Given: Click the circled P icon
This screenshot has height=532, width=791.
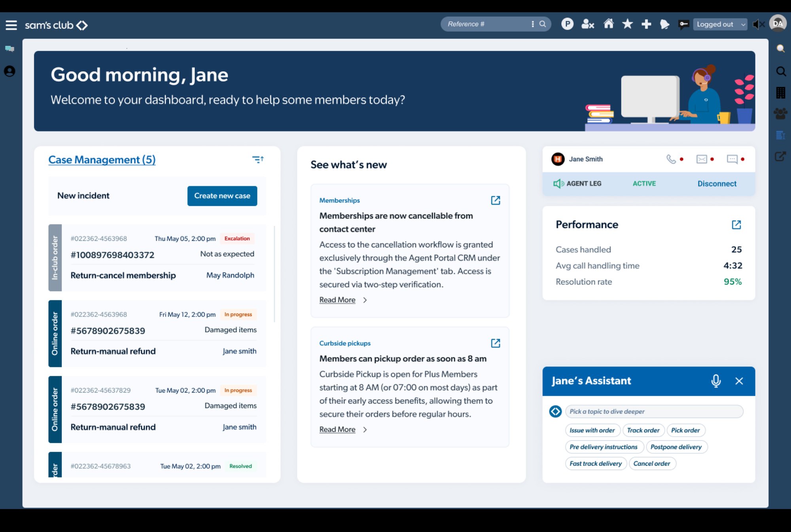Looking at the screenshot, I should click(567, 24).
